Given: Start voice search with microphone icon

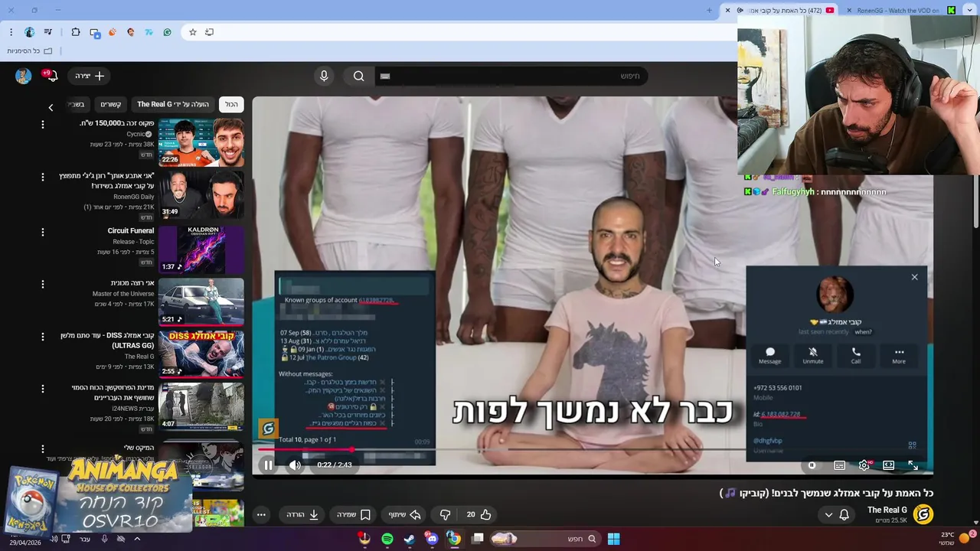Looking at the screenshot, I should pyautogui.click(x=324, y=76).
